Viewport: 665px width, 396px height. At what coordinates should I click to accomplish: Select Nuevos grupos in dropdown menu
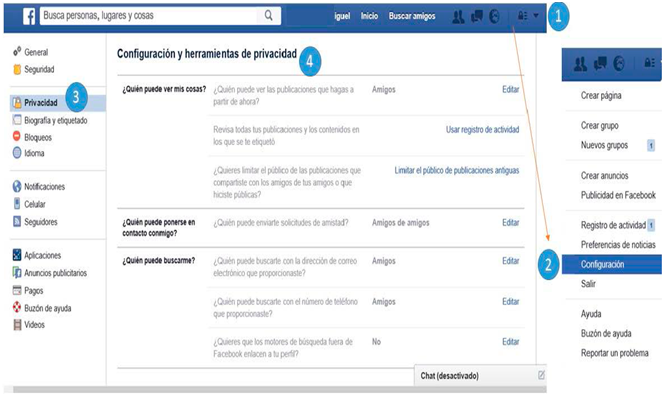604,145
